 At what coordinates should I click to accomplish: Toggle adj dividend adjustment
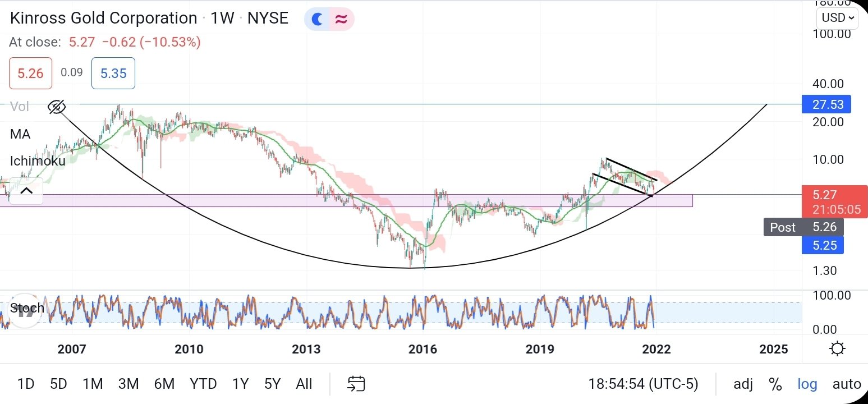click(x=743, y=384)
